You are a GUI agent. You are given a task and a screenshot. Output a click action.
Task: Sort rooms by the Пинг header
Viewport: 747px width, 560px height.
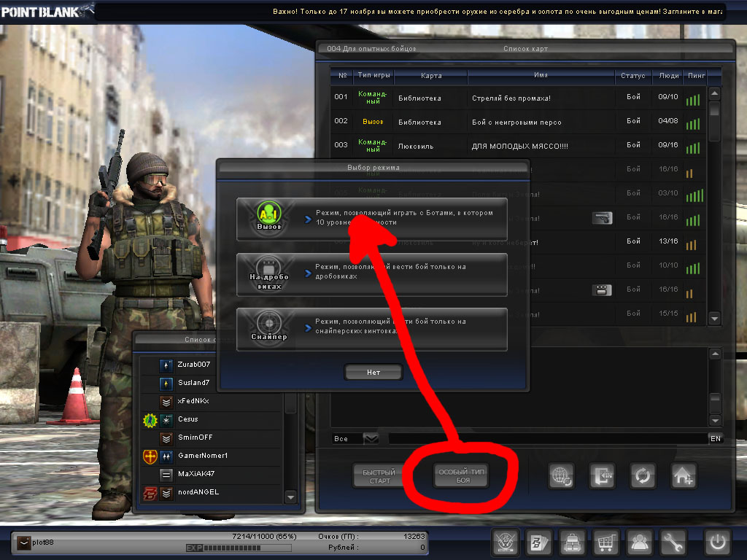696,75
